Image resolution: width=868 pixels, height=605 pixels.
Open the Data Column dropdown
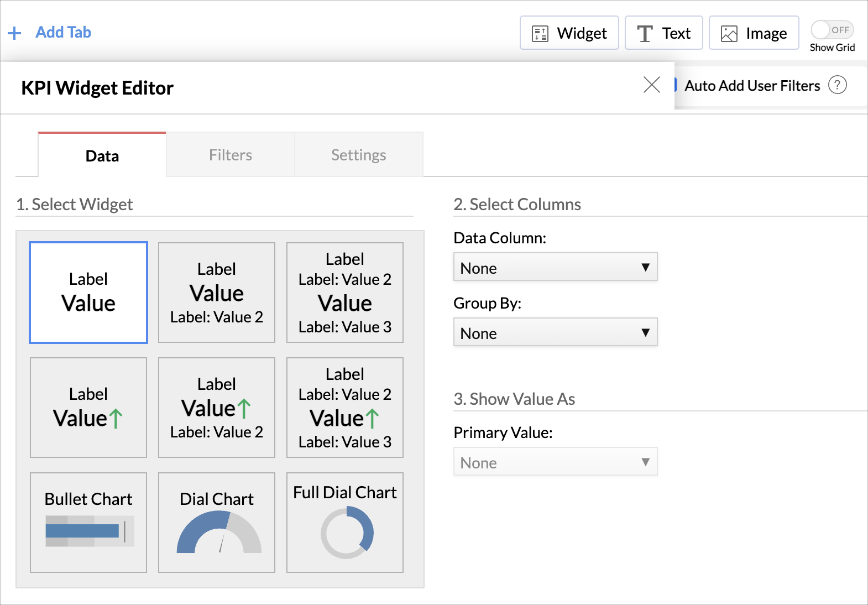coord(555,267)
